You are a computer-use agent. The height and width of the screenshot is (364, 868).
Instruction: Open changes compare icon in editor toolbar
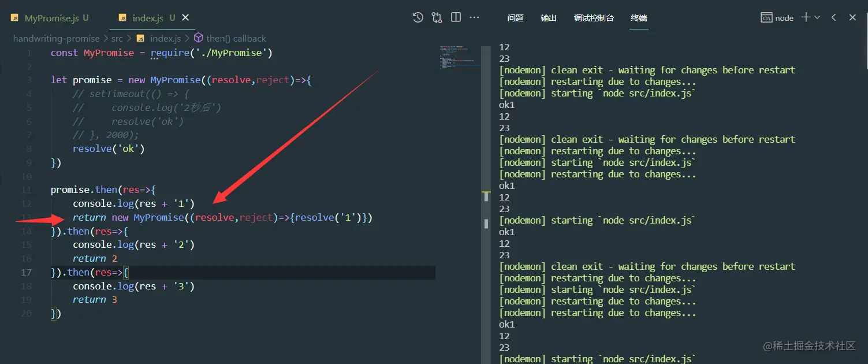point(437,17)
